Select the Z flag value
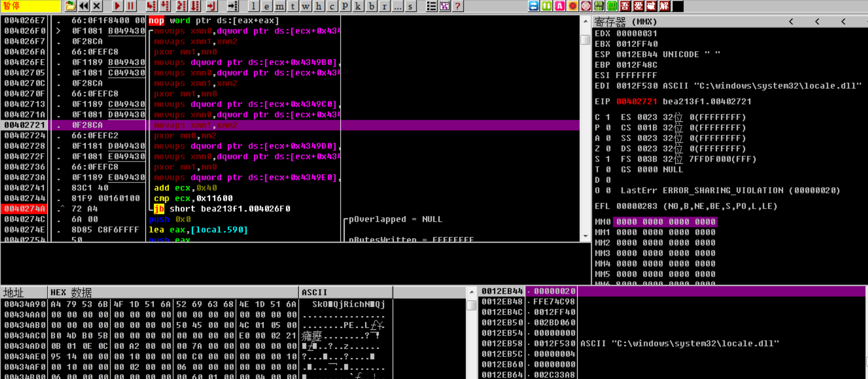The width and height of the screenshot is (868, 379). point(608,148)
